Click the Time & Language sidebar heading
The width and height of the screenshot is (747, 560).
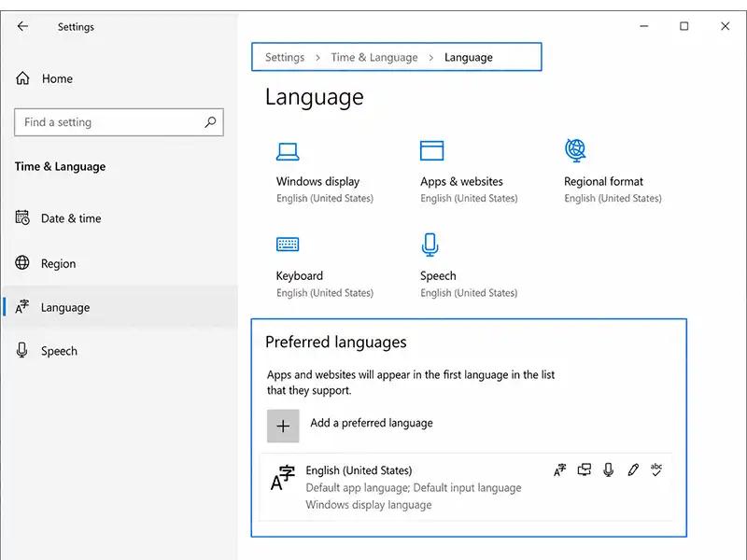pyautogui.click(x=60, y=167)
